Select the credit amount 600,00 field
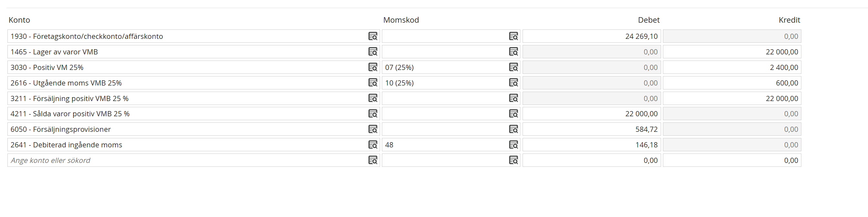Image resolution: width=868 pixels, height=217 pixels. click(732, 83)
